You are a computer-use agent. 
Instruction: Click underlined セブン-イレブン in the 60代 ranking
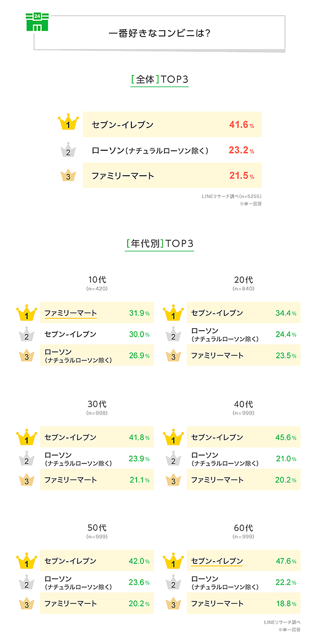[x=217, y=561]
